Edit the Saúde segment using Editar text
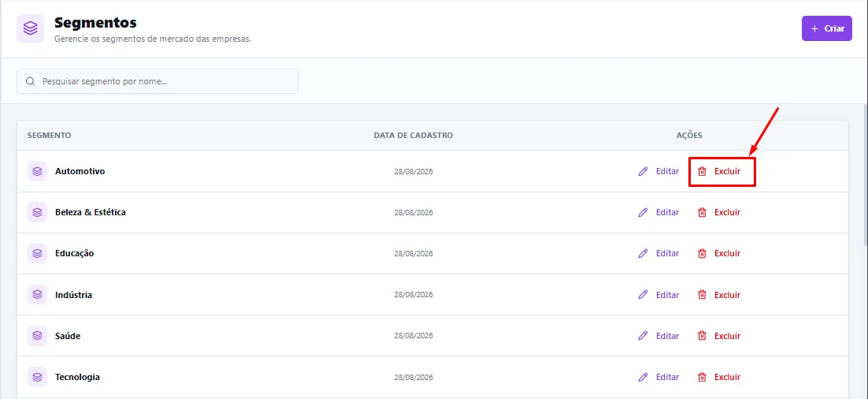868x399 pixels. coord(667,336)
